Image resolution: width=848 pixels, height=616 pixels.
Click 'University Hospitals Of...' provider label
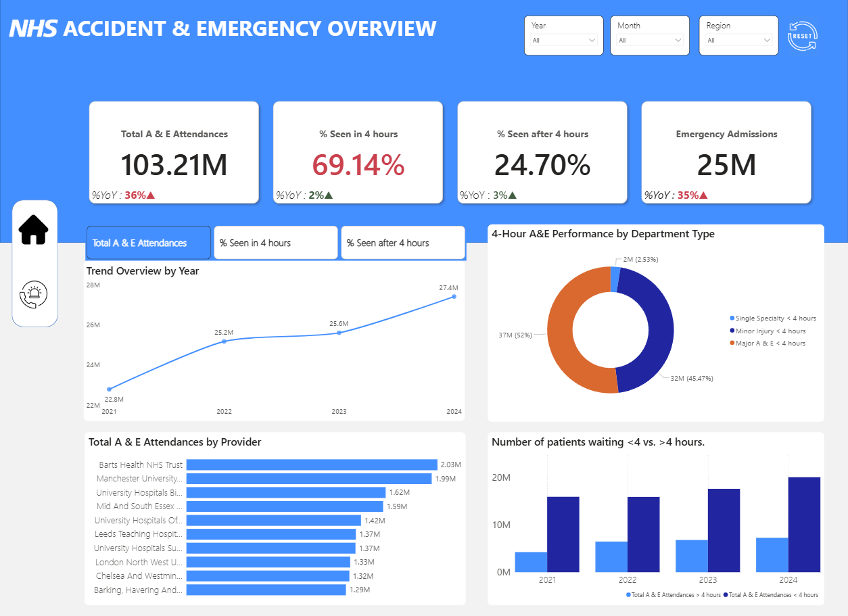coord(139,521)
